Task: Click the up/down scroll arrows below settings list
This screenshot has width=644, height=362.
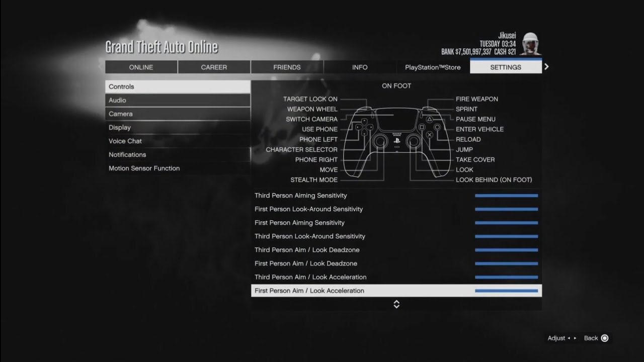Action: tap(396, 304)
